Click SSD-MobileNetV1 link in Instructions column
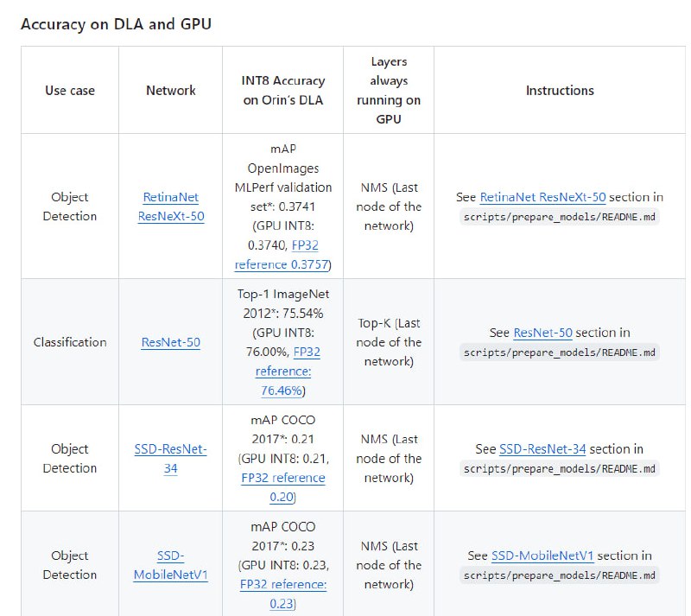Image resolution: width=691 pixels, height=616 pixels. 542,556
